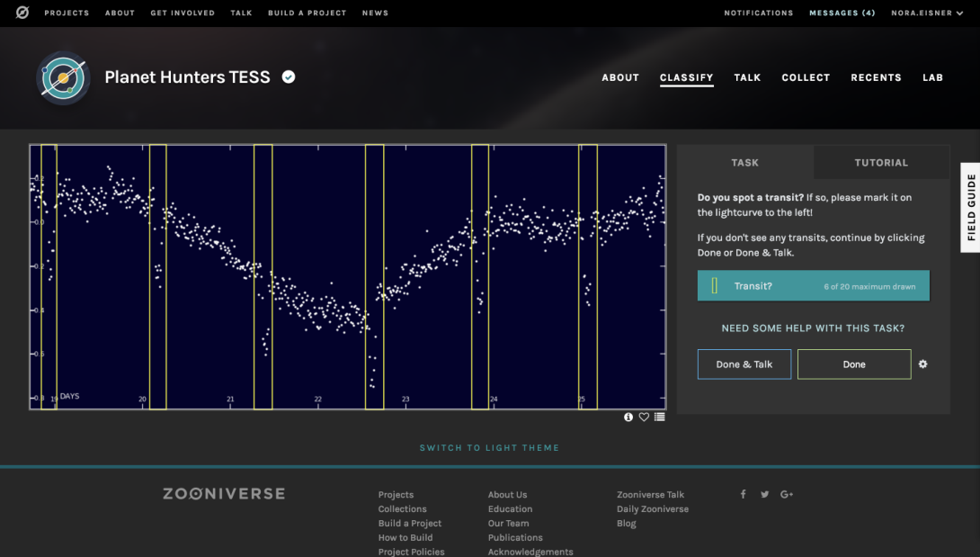Favorite this subject with the heart icon
This screenshot has height=557, width=980.
644,417
